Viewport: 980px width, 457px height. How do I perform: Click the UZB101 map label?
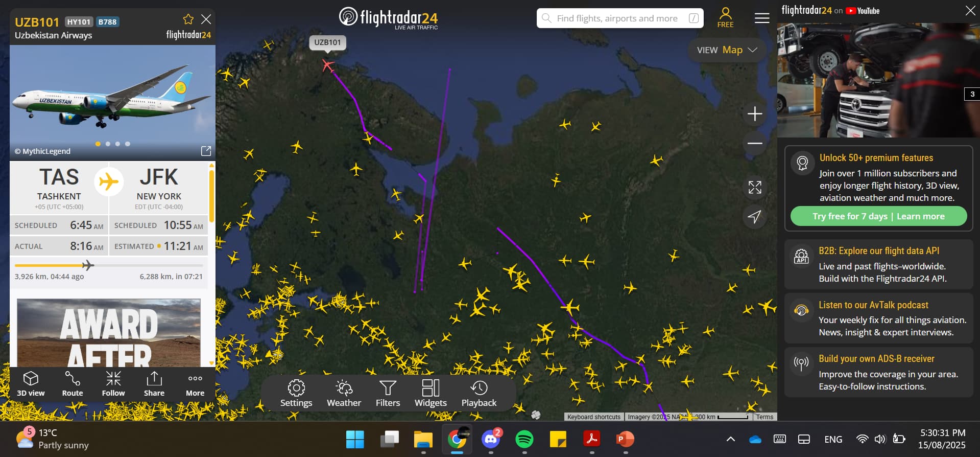pos(327,42)
